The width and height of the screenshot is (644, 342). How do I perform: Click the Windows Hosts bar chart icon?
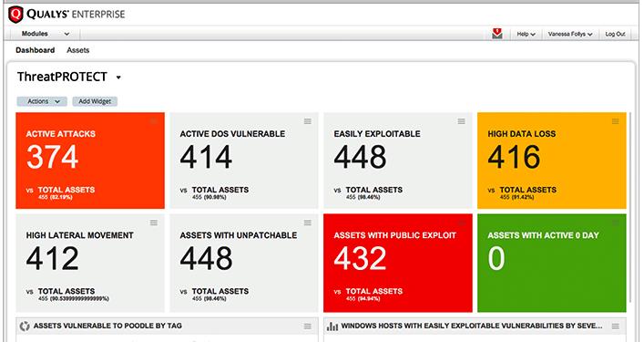[x=332, y=326]
